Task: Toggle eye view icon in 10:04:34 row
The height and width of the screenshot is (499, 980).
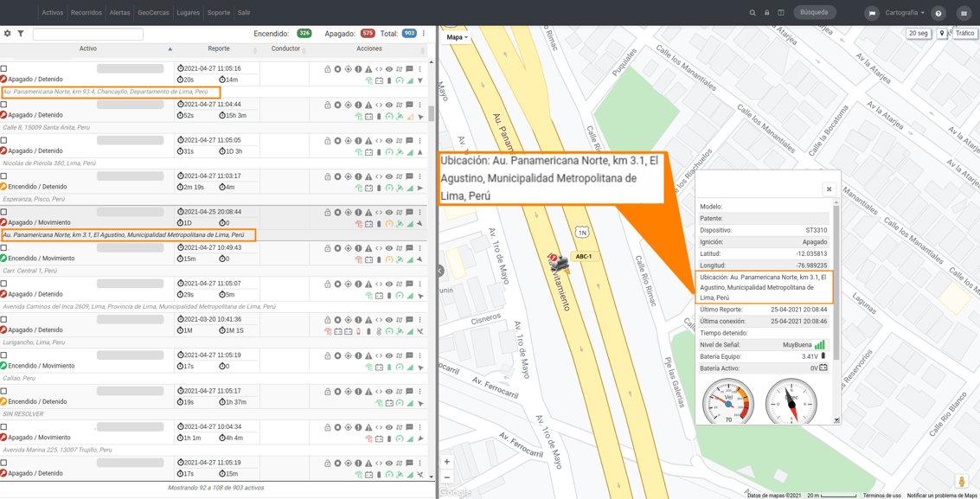Action: coord(388,427)
